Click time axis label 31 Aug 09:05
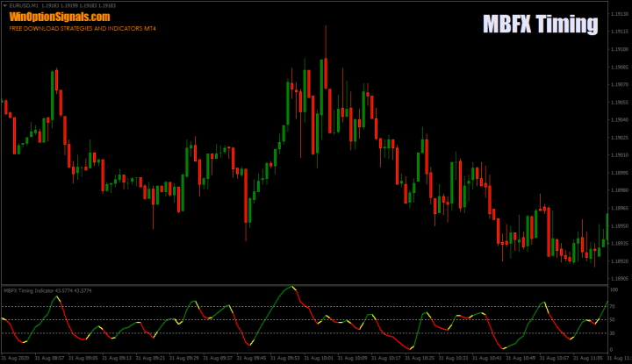This screenshot has width=632, height=364. click(x=83, y=358)
